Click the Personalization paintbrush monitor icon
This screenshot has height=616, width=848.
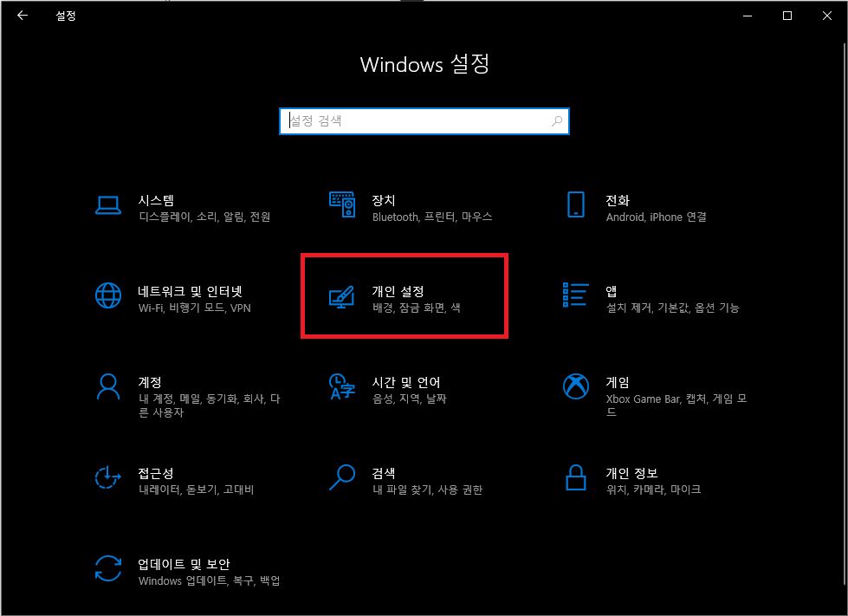(x=342, y=297)
